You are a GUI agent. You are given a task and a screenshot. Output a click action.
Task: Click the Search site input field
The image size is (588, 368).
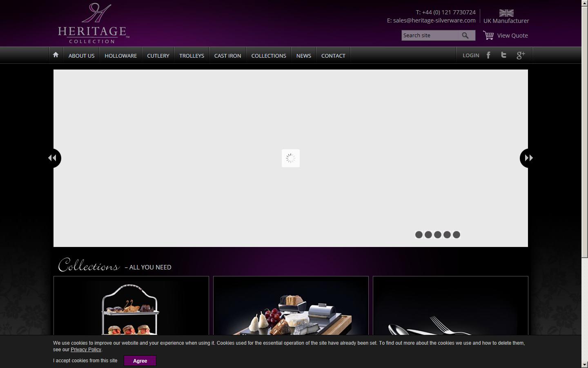point(430,36)
